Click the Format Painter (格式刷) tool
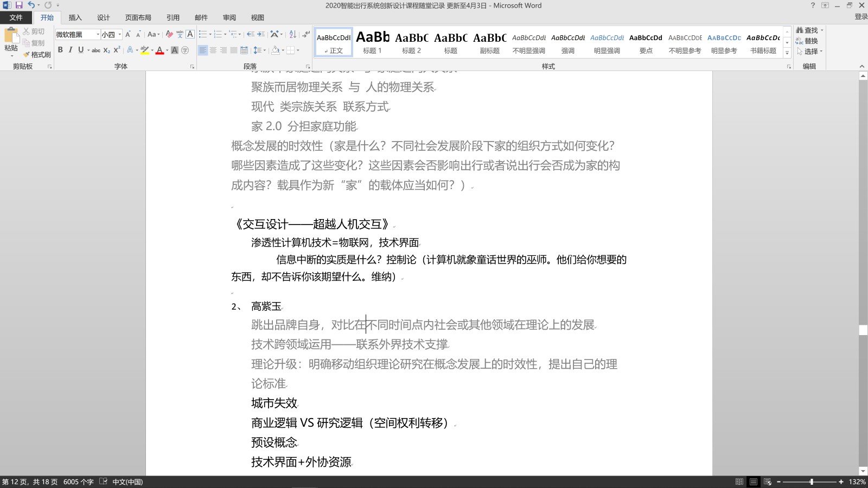This screenshot has height=488, width=868. pos(37,55)
